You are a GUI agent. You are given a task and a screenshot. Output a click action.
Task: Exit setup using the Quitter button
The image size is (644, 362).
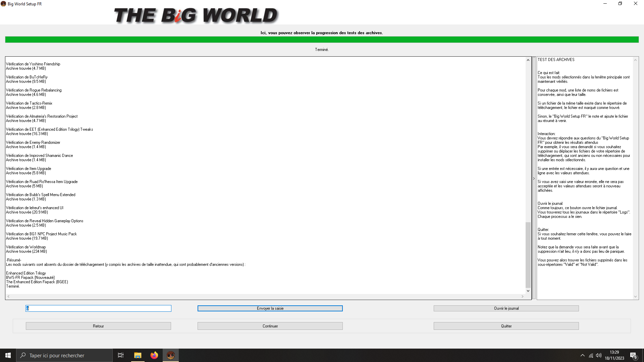(x=506, y=326)
